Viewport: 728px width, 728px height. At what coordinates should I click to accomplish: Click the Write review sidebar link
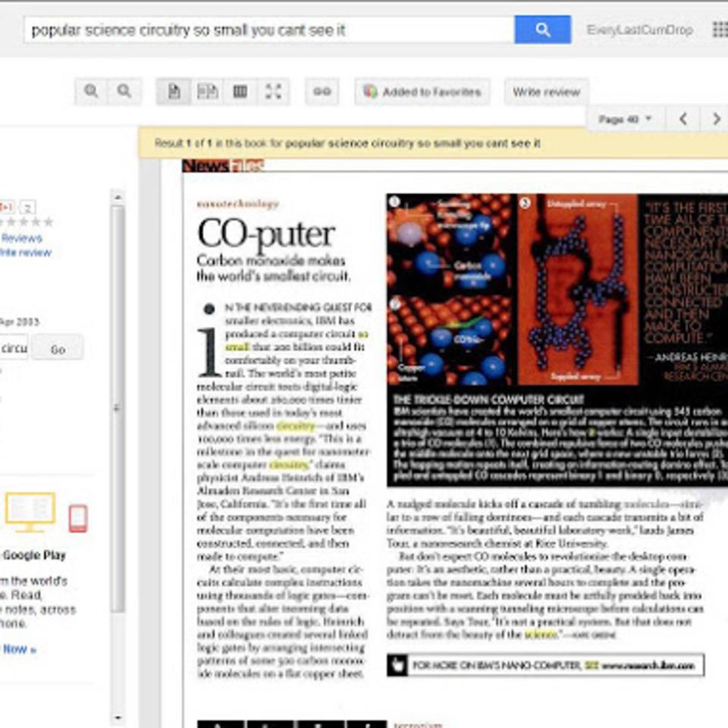click(25, 253)
